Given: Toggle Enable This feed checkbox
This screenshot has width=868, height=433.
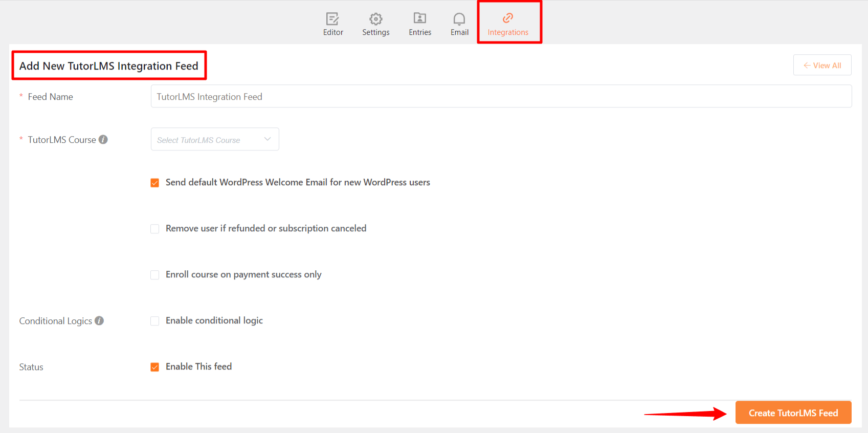Looking at the screenshot, I should point(155,367).
